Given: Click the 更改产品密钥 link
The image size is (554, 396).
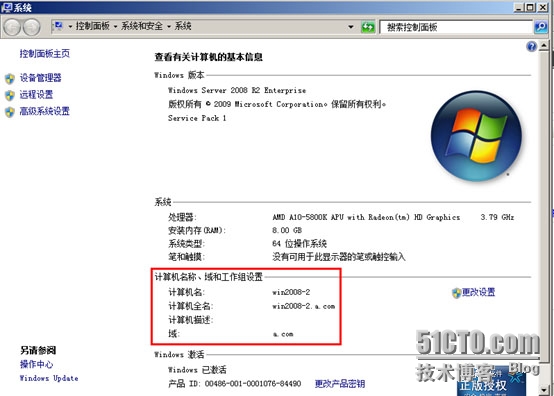Looking at the screenshot, I should point(340,384).
